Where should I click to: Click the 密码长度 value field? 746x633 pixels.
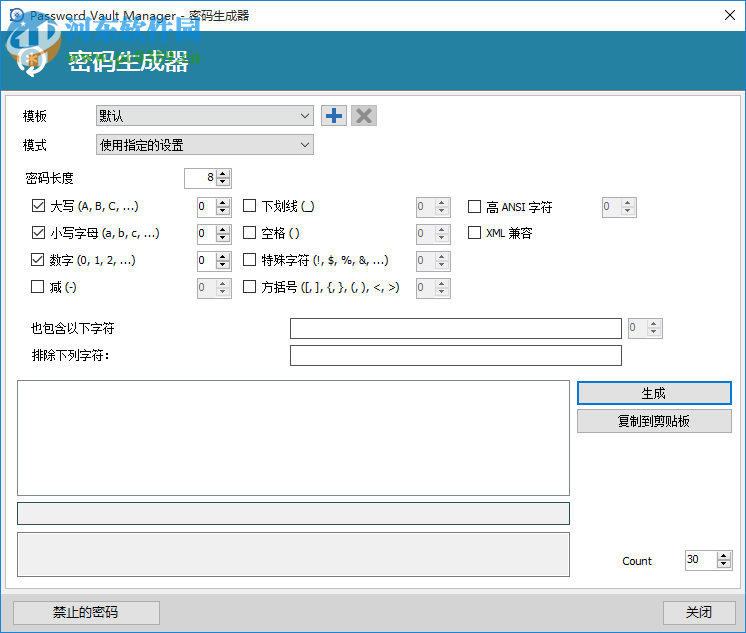tap(200, 178)
